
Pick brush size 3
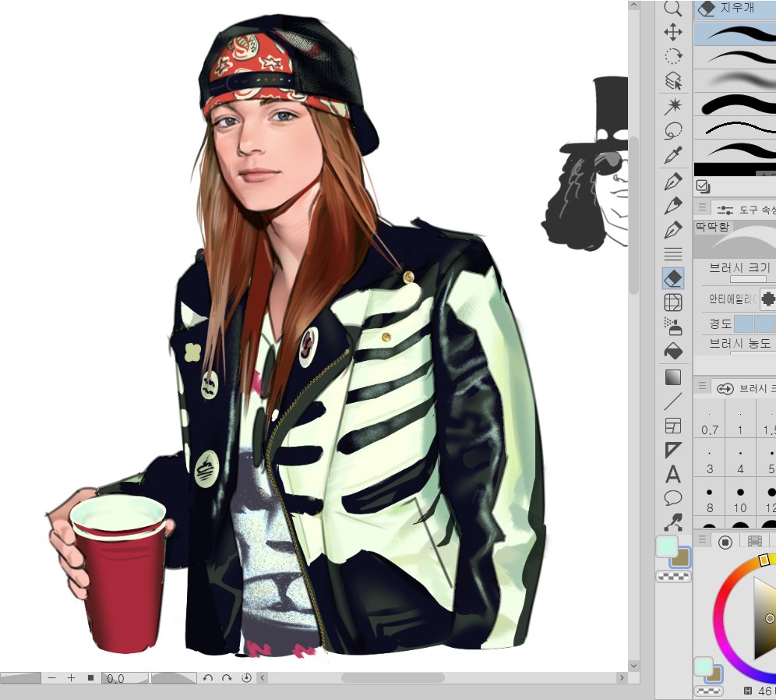[x=709, y=458]
